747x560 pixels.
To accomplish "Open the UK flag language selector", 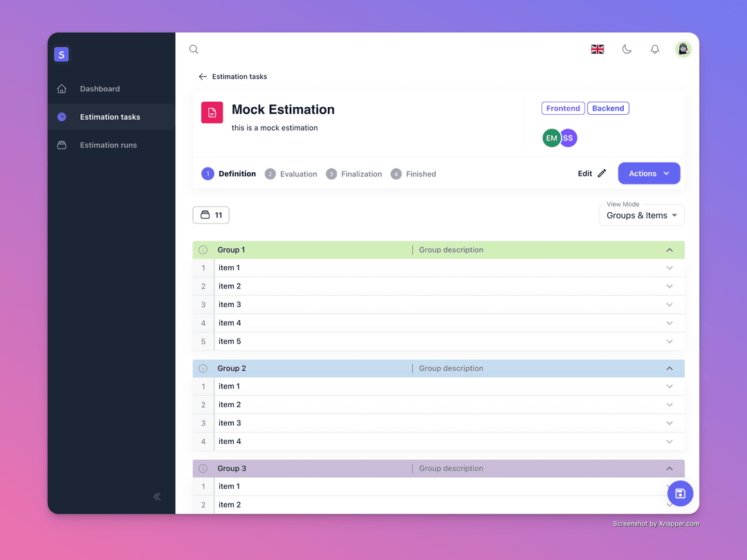I will tap(598, 49).
